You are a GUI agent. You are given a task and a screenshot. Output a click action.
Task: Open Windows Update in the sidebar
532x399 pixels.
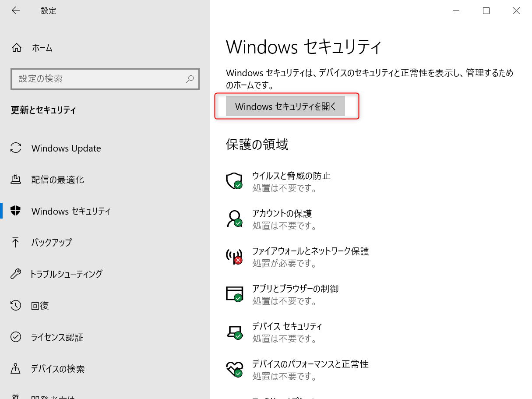click(x=66, y=148)
